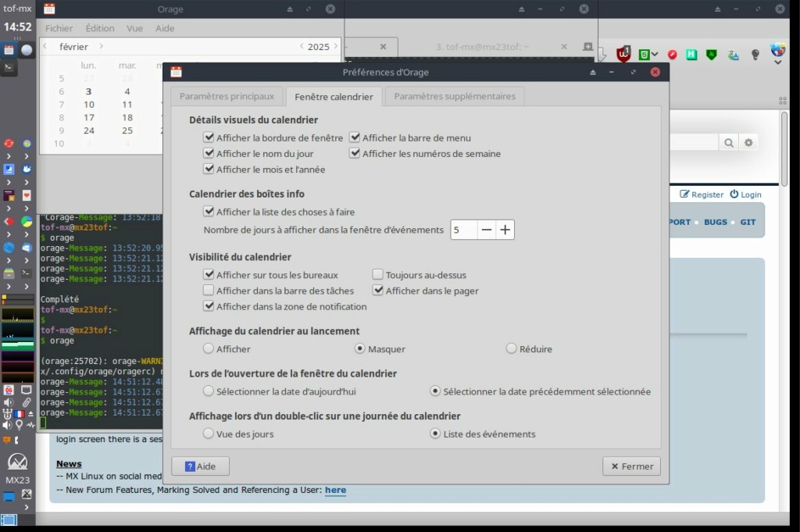Click the uBlock Origin shield icon
This screenshot has width=800, height=532.
click(623, 54)
